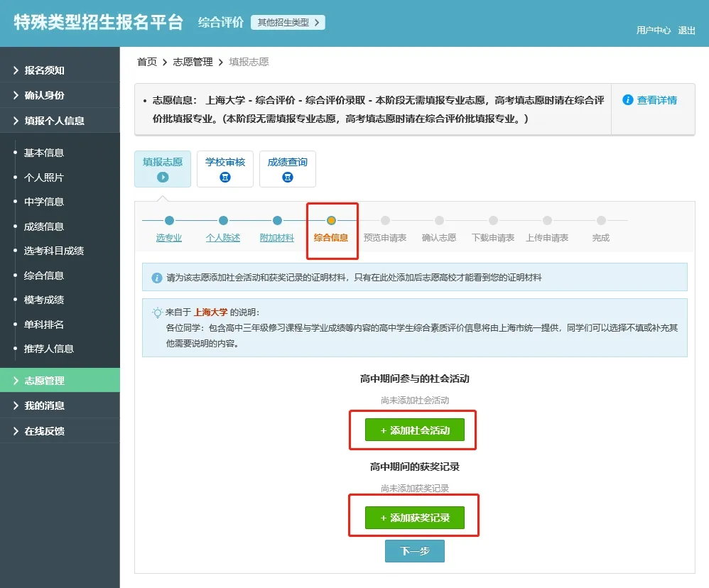The height and width of the screenshot is (588, 709).
Task: Click the grey 上传申请表 step circle
Action: click(x=547, y=221)
